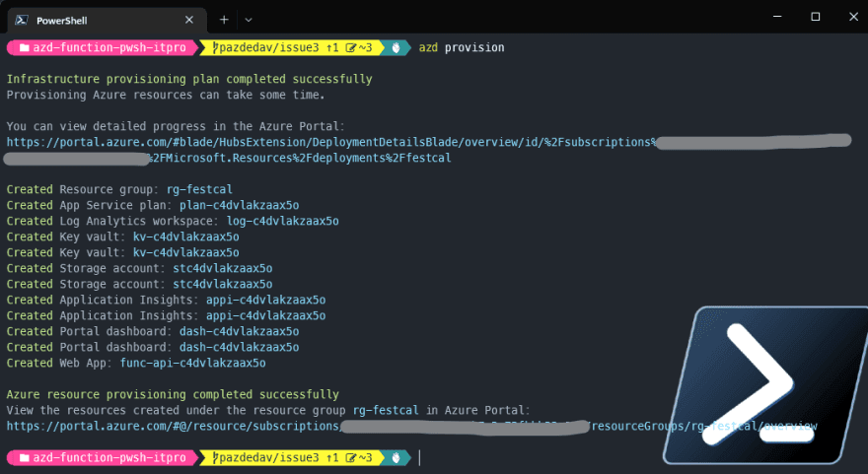The image size is (868, 474).
Task: Close the PowerShell tab
Action: pos(189,20)
